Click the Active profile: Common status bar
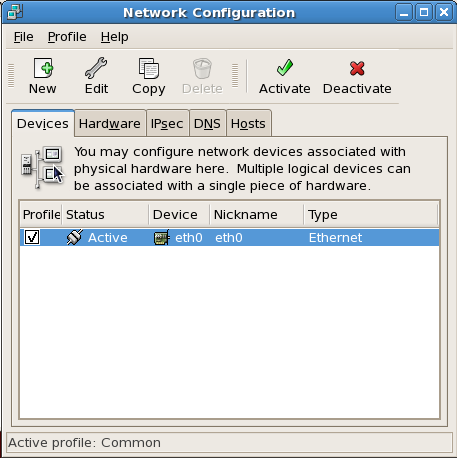457x458 pixels. [229, 443]
